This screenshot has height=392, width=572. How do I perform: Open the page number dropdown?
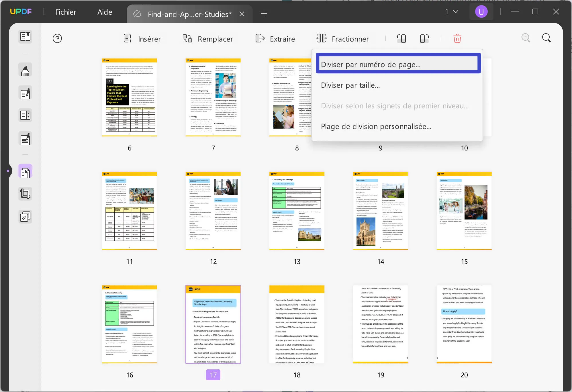(x=450, y=12)
